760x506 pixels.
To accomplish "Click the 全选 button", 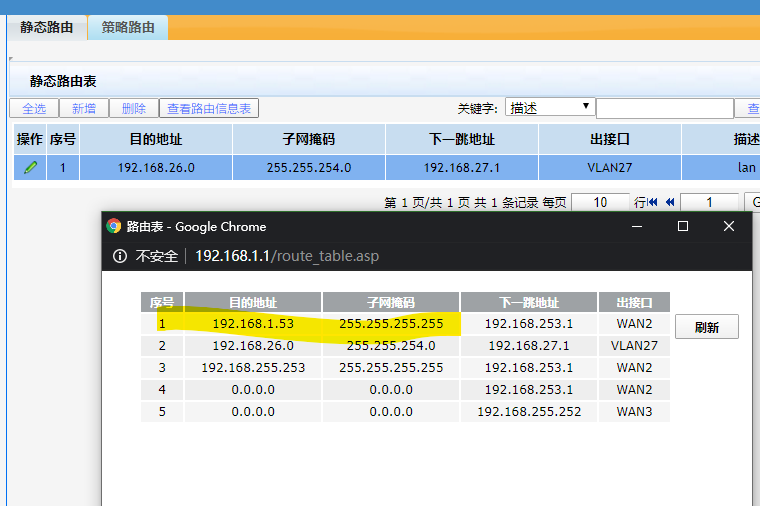I will [x=34, y=108].
